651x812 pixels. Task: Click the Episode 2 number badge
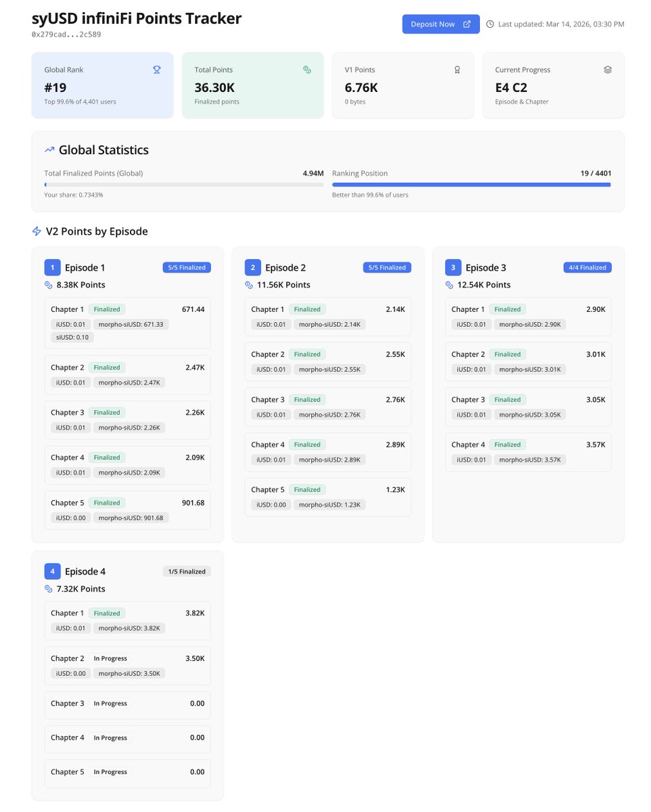[252, 267]
